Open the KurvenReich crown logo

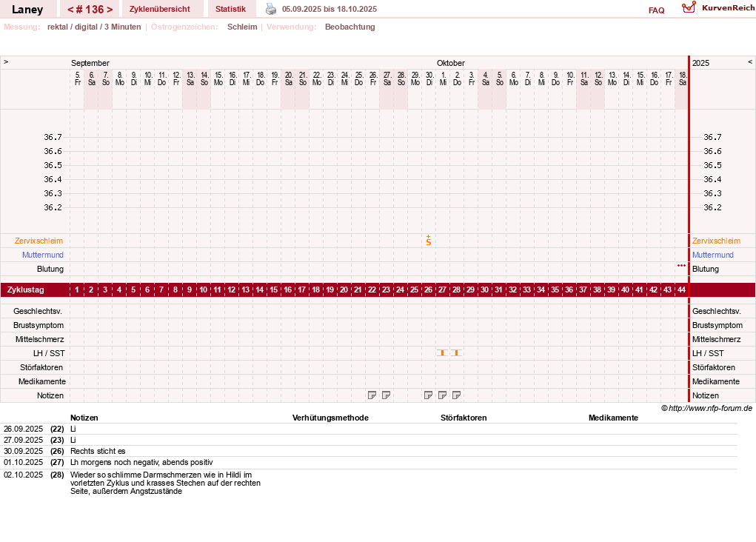coord(689,7)
